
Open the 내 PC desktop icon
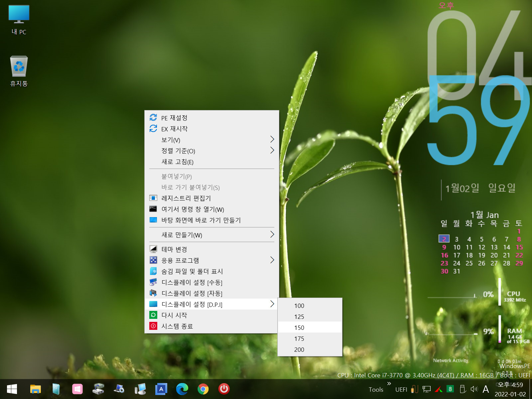(19, 20)
